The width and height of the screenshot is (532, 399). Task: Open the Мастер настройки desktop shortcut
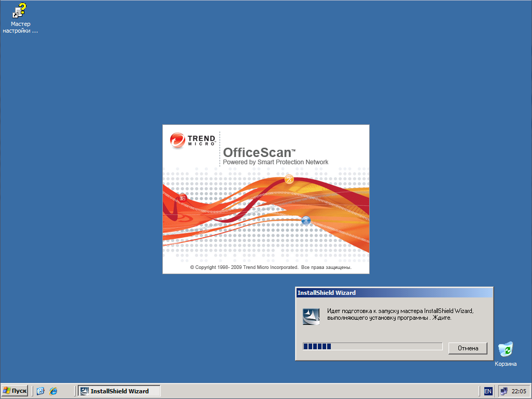[20, 18]
